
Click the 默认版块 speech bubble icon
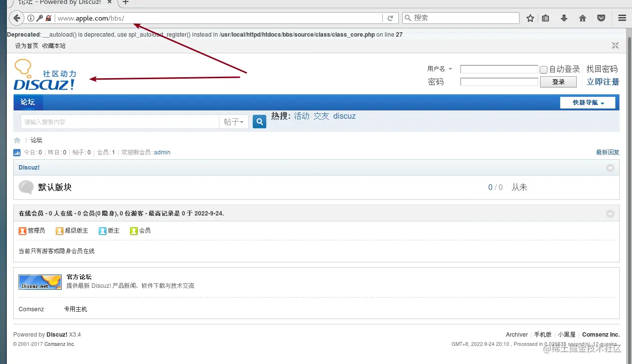click(x=26, y=187)
